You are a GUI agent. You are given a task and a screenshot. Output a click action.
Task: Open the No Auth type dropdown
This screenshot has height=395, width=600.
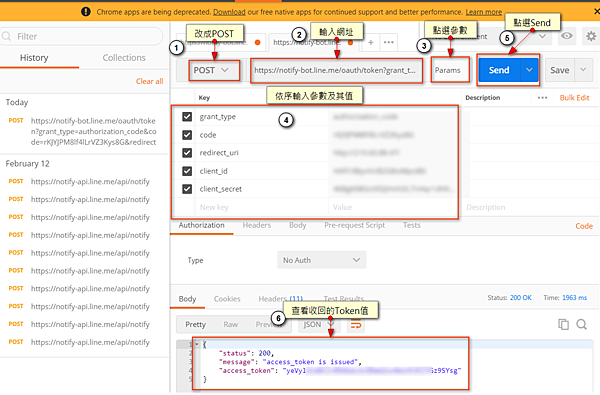point(321,260)
